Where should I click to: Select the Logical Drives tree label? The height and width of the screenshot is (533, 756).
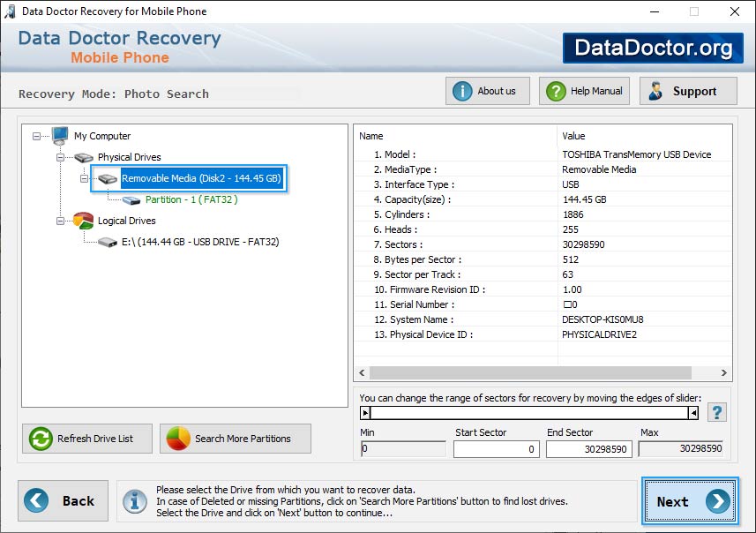(127, 221)
